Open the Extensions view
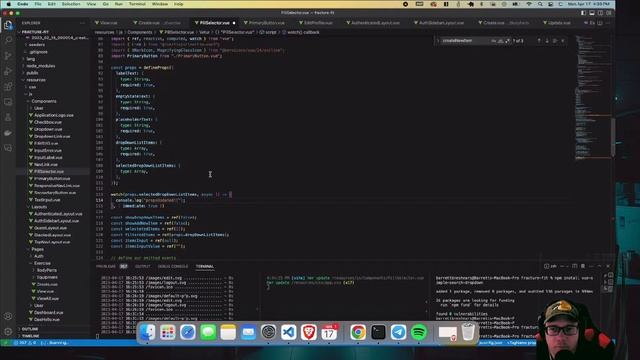This screenshot has width=640, height=360. (8, 87)
